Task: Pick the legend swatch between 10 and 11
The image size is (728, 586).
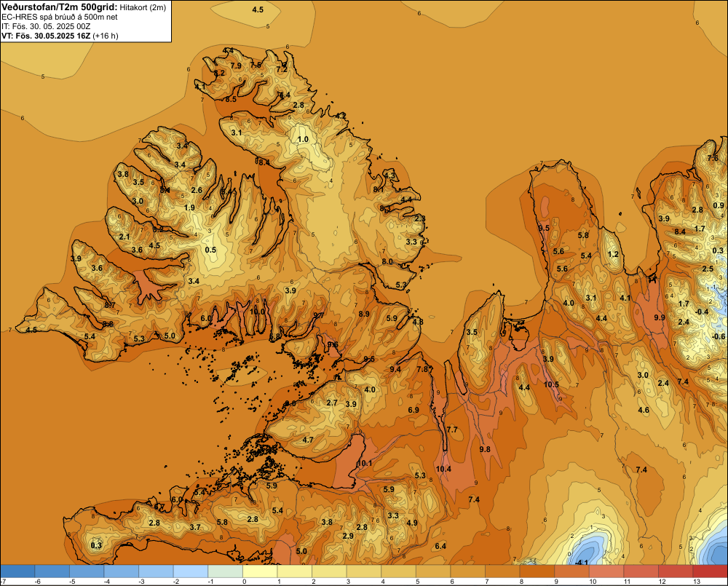Action: [606, 571]
